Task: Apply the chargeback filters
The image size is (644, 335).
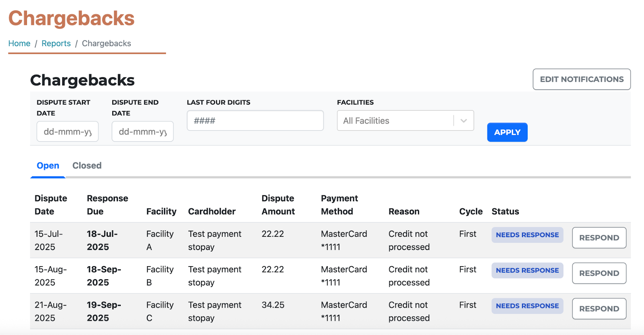Action: click(507, 132)
